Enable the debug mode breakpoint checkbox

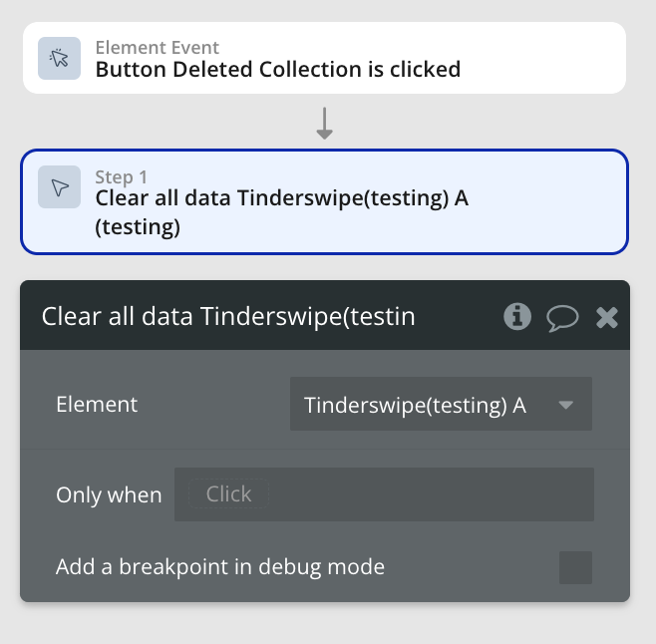[575, 567]
